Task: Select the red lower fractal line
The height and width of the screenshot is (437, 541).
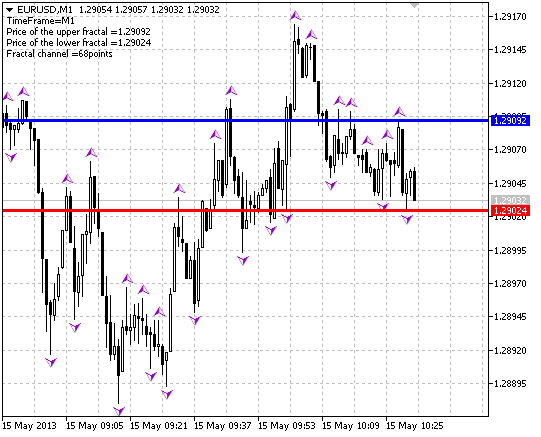Action: [x=246, y=210]
